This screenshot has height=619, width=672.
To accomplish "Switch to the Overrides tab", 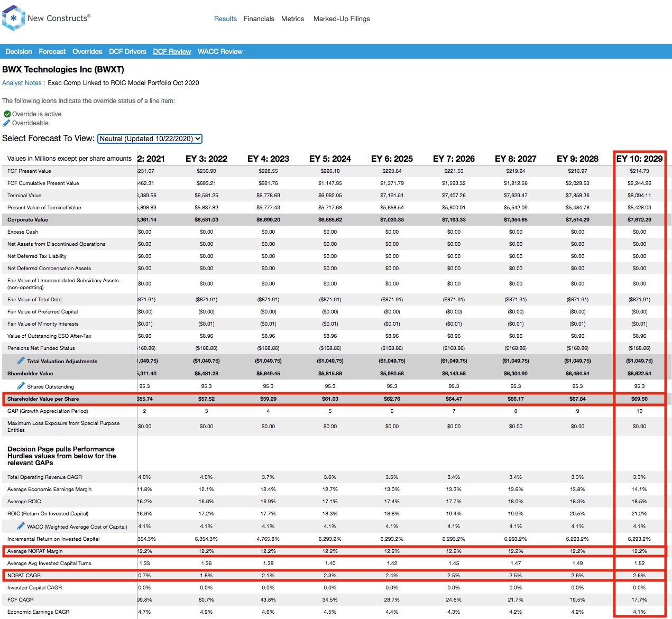I will tap(87, 51).
